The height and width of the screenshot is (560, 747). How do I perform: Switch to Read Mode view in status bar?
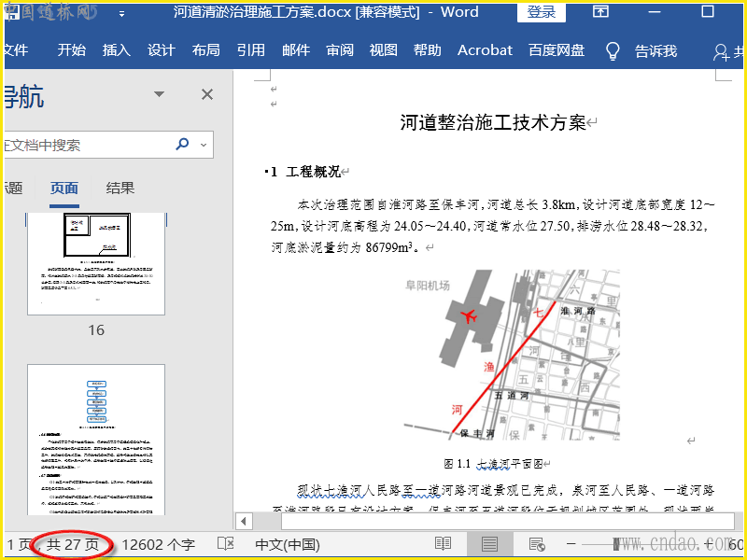point(443,544)
